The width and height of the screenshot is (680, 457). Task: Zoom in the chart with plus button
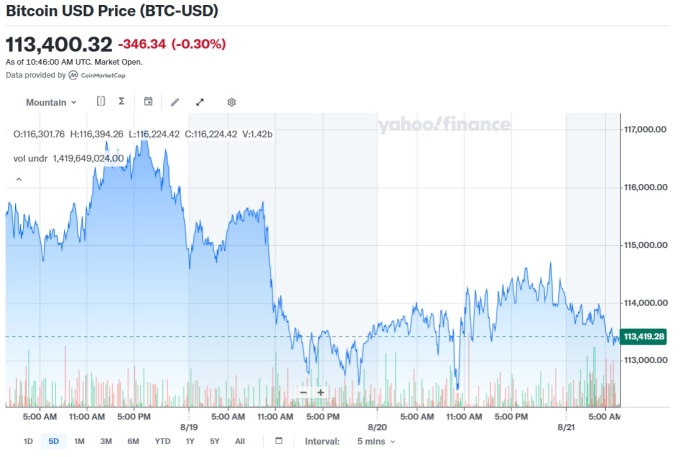point(320,392)
